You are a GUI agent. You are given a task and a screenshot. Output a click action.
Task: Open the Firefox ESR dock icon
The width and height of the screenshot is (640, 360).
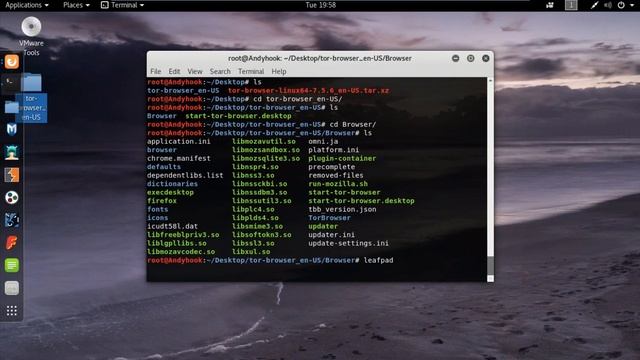12,62
